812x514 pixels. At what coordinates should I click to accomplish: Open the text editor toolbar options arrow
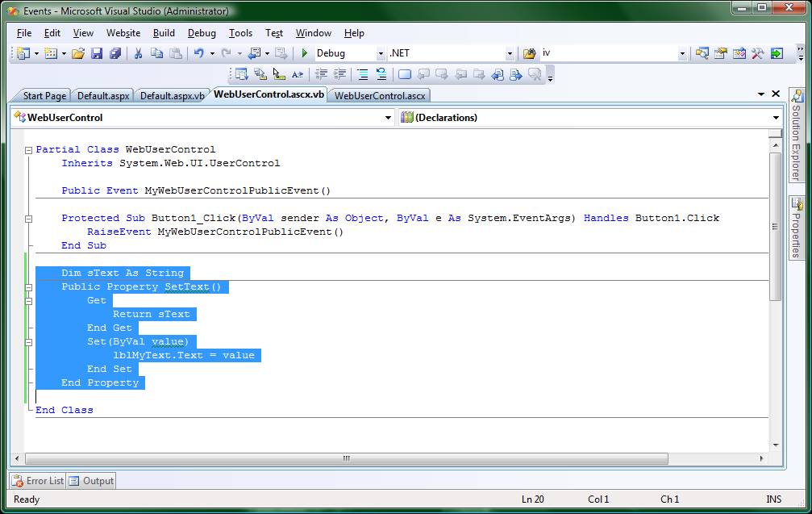click(x=551, y=78)
